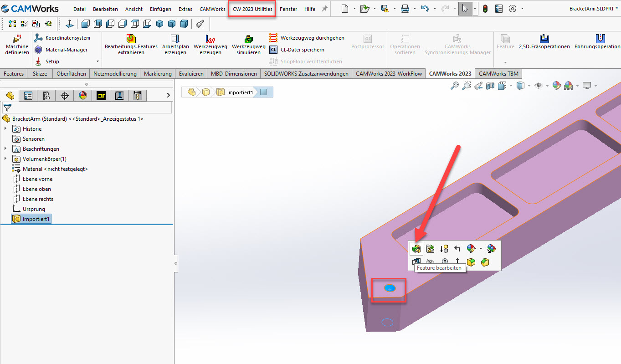Click the flashlight icon in view cube toolbar
This screenshot has width=621, height=364.
tap(200, 24)
